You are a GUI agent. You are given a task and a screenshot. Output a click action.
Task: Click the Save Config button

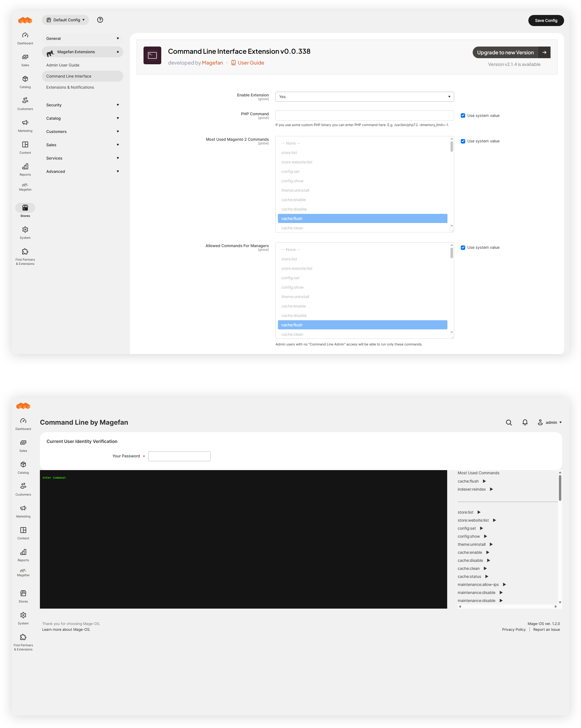pos(546,20)
